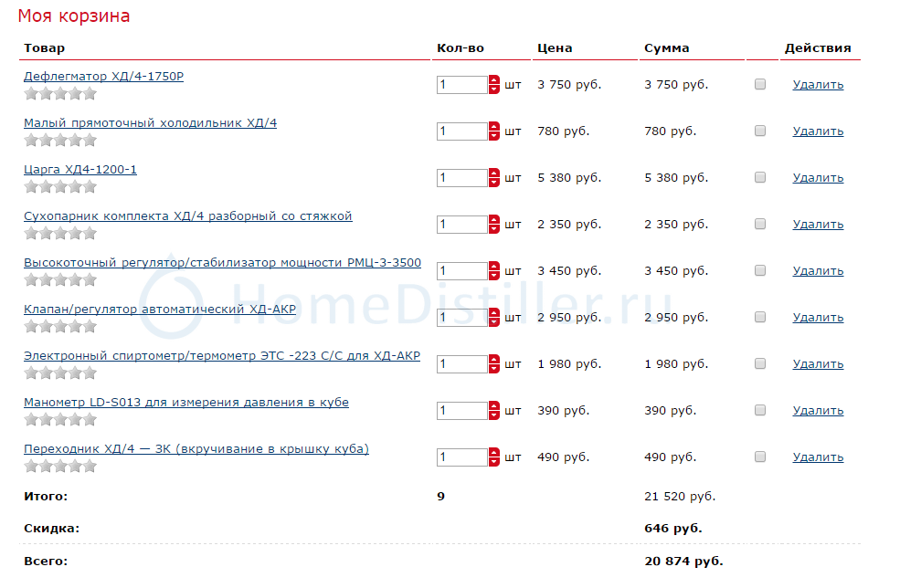Rate Царга ХД4-1200-1 using its star rating
The width and height of the screenshot is (900, 588).
[x=60, y=187]
